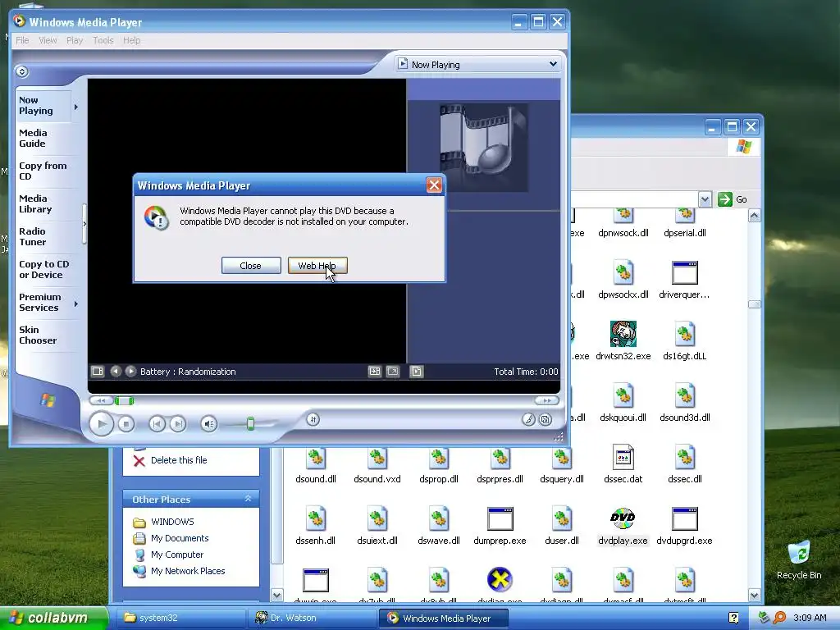Screen dimensions: 840x630
Task: Select dswave.dll file icon
Action: (x=439, y=526)
